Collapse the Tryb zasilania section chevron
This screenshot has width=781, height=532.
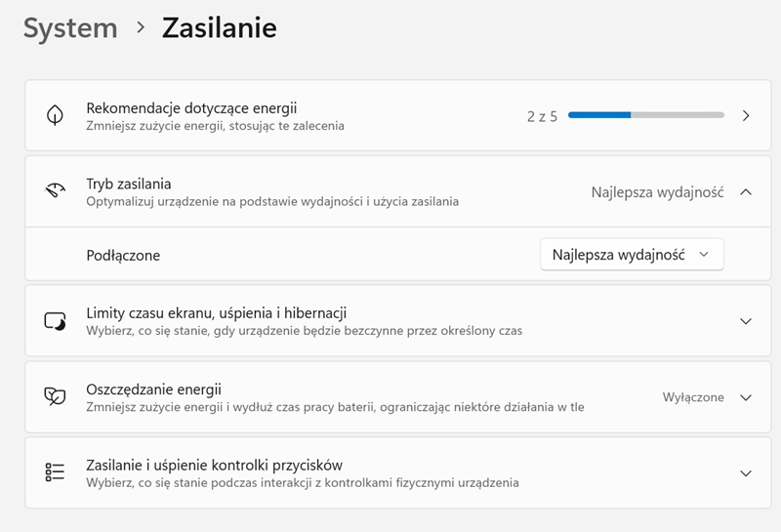(x=746, y=192)
